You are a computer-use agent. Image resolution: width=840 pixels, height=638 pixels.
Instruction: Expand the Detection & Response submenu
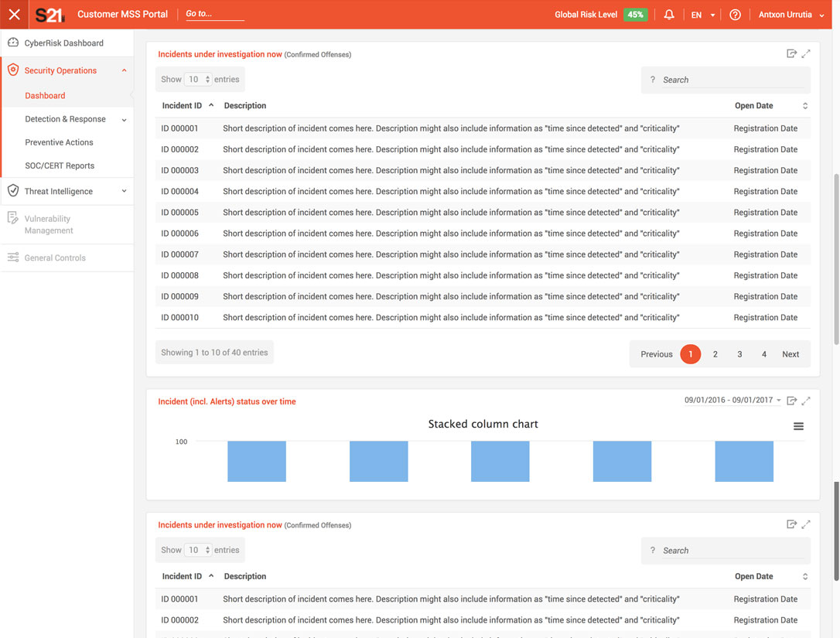coord(124,120)
